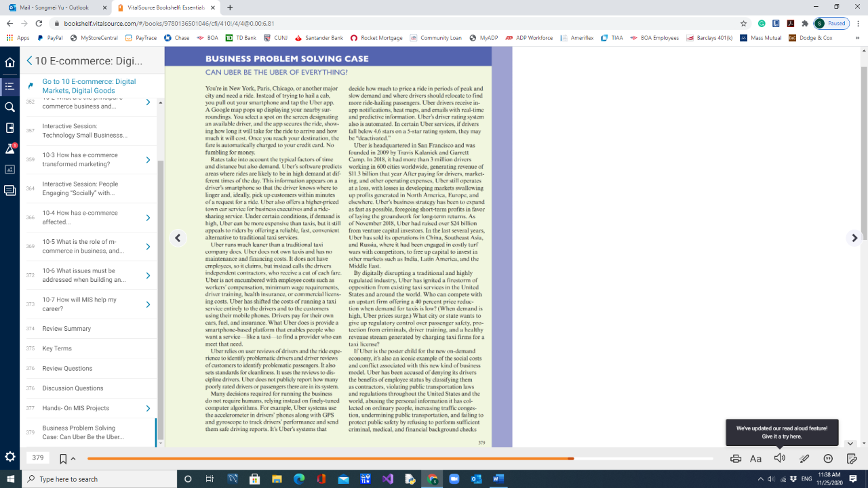Expand the Hands-On MIS Projects section

click(148, 409)
